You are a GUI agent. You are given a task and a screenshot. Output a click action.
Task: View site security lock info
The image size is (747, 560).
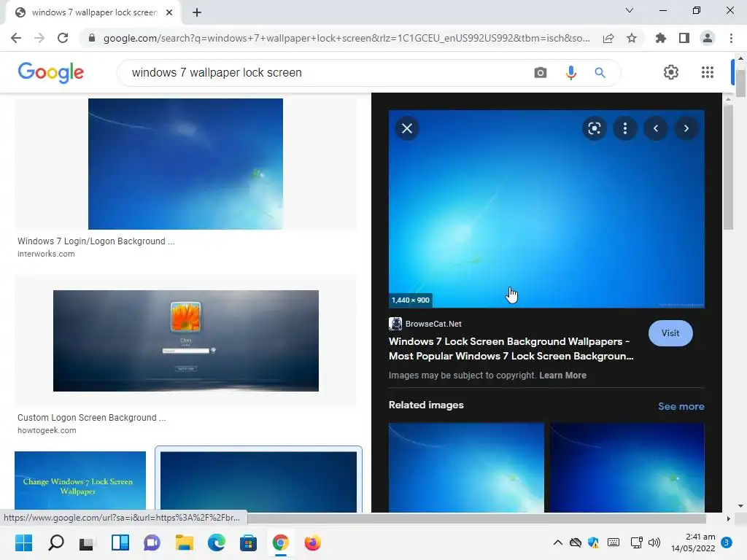pos(92,38)
